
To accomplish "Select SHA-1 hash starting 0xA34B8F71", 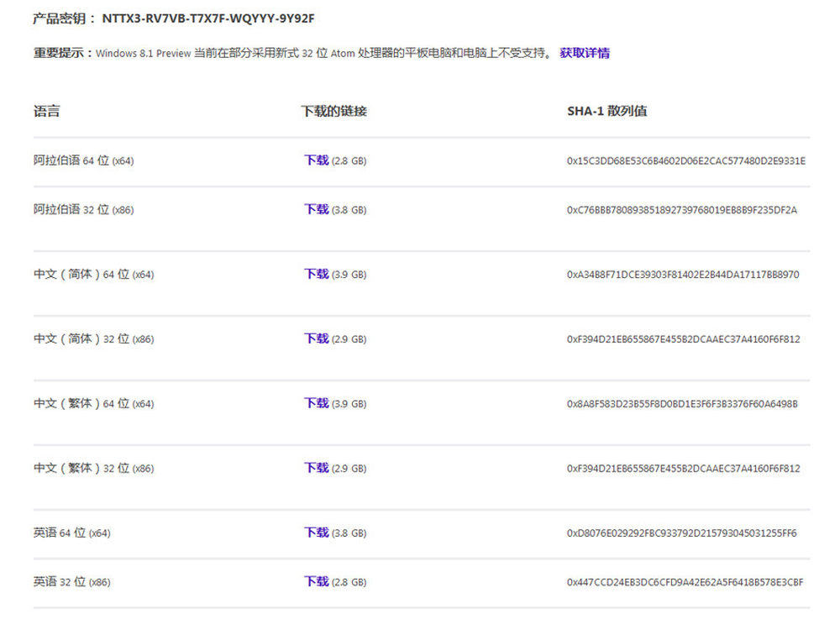I will tap(683, 275).
